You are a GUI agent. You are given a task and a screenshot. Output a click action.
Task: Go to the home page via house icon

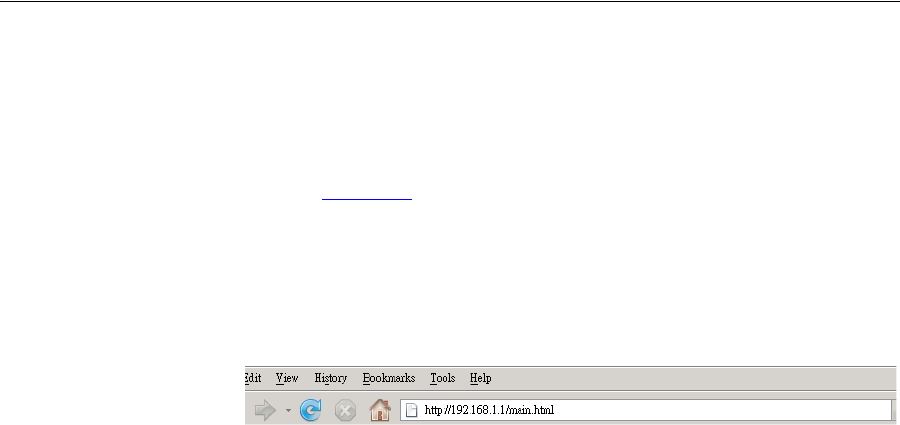[379, 410]
